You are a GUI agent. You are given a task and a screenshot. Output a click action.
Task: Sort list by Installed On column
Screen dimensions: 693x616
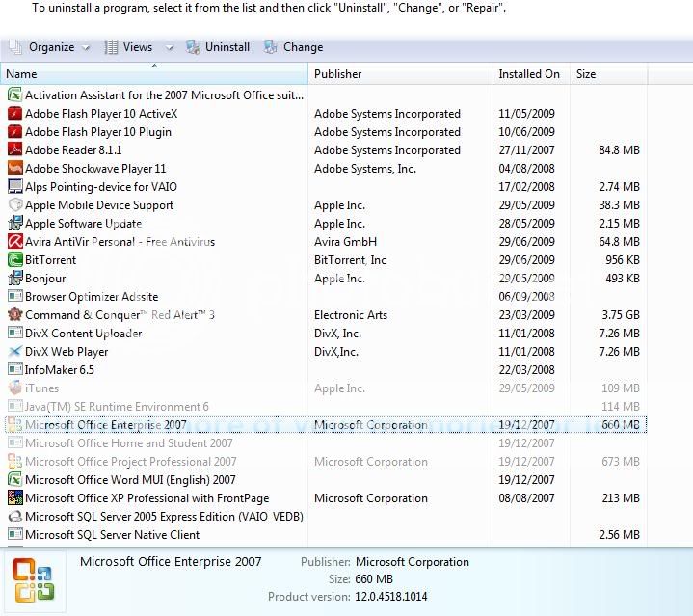click(x=531, y=74)
